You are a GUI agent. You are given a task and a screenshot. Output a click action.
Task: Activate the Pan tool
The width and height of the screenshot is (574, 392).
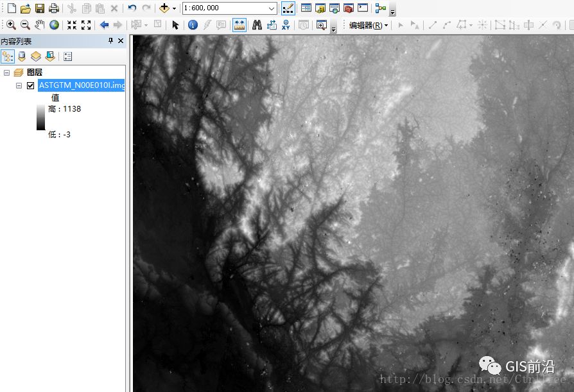tap(39, 24)
